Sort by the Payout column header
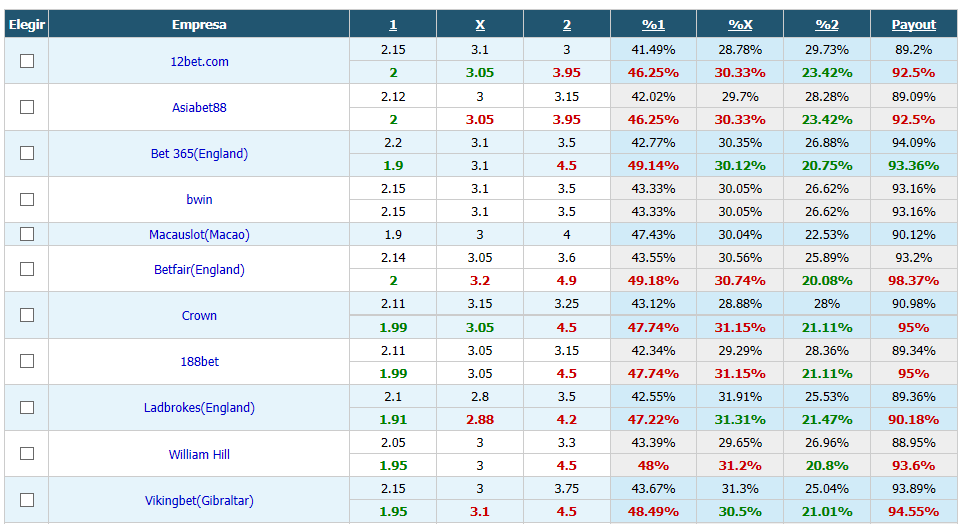This screenshot has width=963, height=524. pos(914,25)
